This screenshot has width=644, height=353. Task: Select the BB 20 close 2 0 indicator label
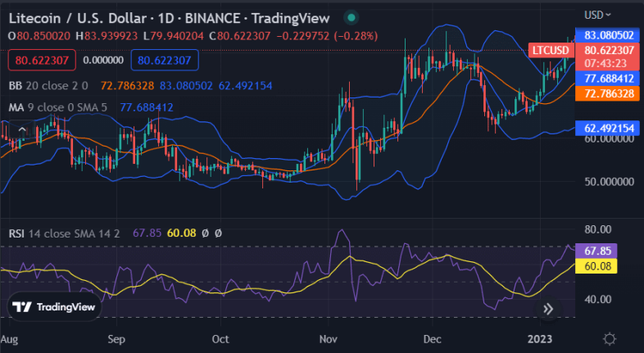[48, 86]
